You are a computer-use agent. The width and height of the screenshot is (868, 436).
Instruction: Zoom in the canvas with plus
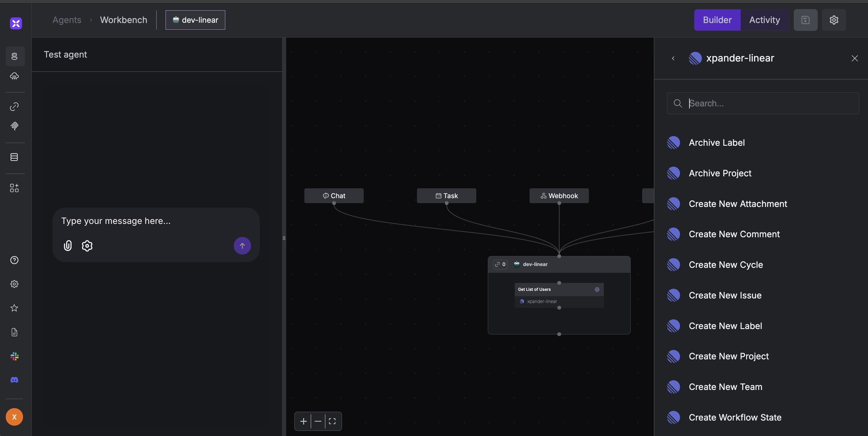(303, 421)
